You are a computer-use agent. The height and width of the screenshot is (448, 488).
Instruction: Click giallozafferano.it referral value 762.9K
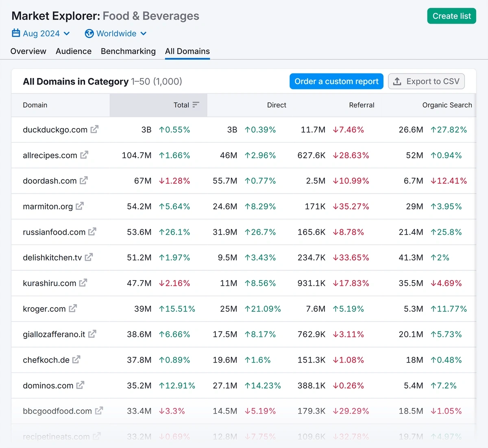pyautogui.click(x=312, y=335)
